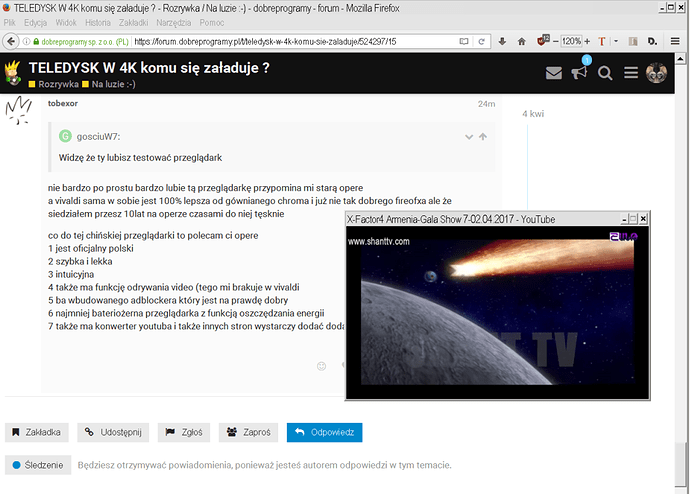
Task: Open the forum messages envelope icon
Action: coord(553,73)
